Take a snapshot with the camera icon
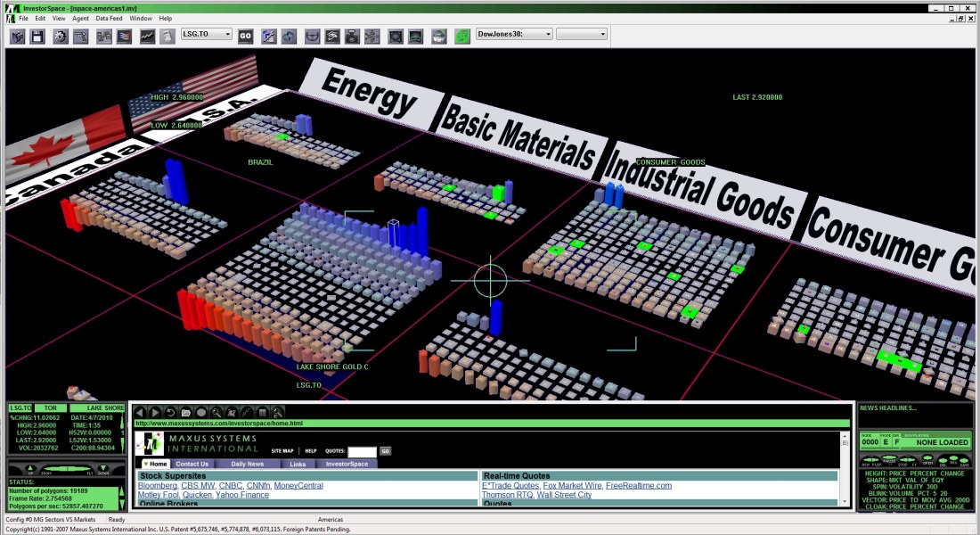 [x=353, y=37]
